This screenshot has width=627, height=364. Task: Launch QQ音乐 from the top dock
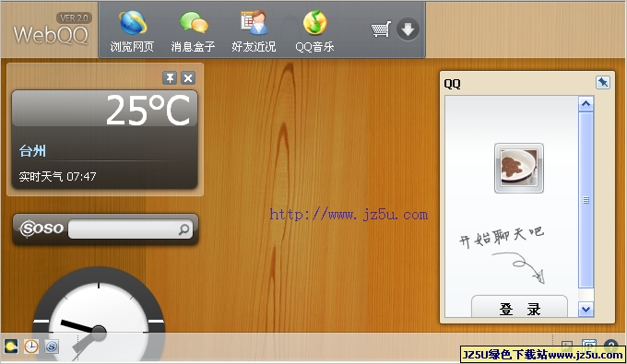click(314, 32)
